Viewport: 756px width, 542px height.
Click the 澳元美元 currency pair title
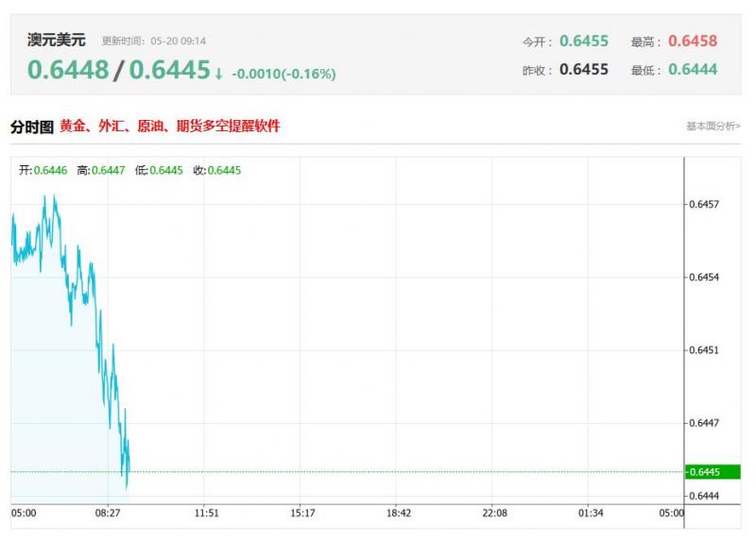pos(57,40)
